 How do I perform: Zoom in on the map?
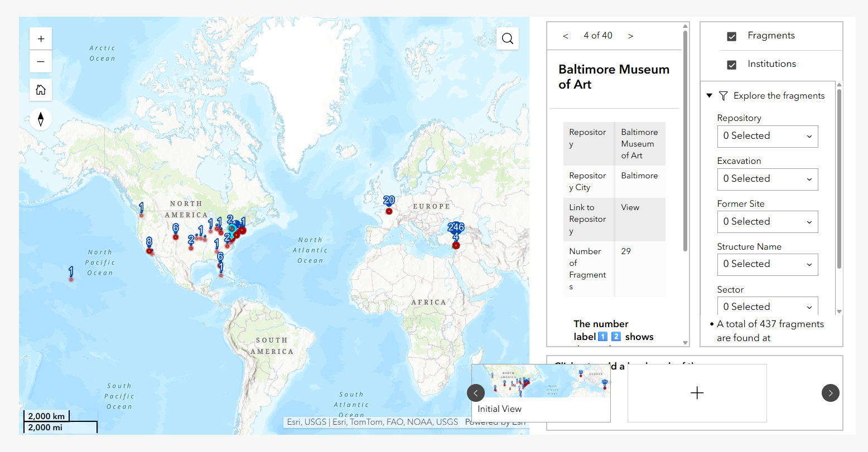(41, 39)
